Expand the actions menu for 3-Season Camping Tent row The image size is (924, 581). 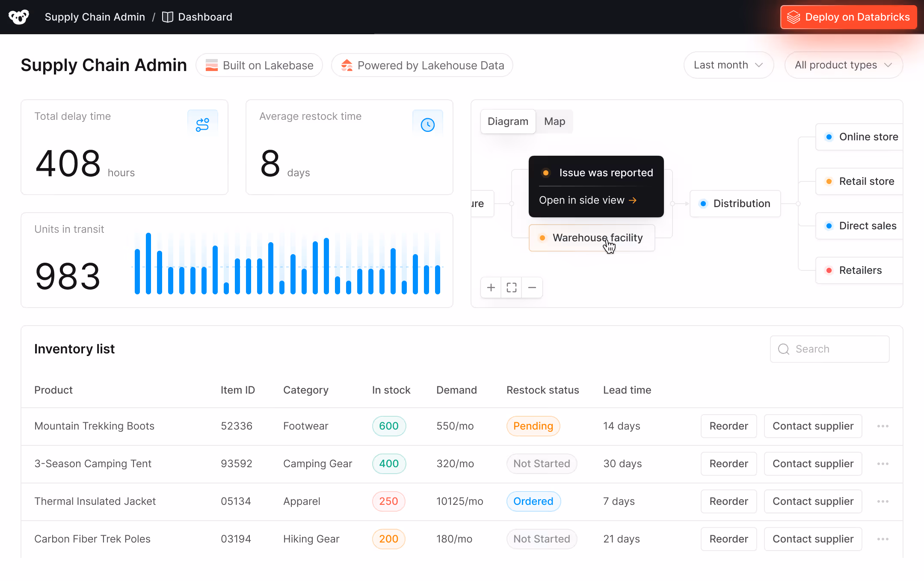coord(883,464)
